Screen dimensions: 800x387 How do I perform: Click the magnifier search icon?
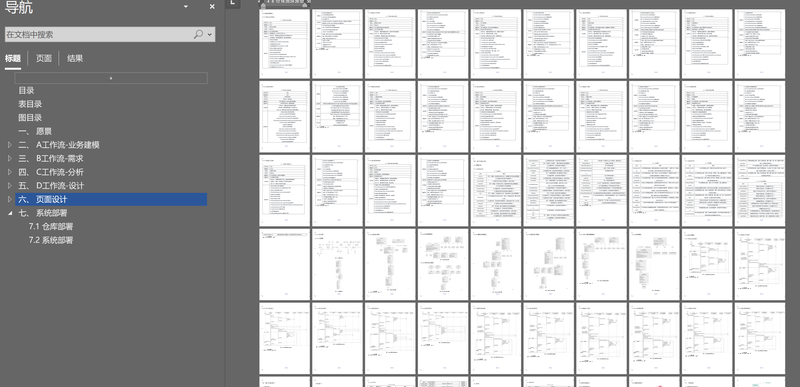pos(198,35)
